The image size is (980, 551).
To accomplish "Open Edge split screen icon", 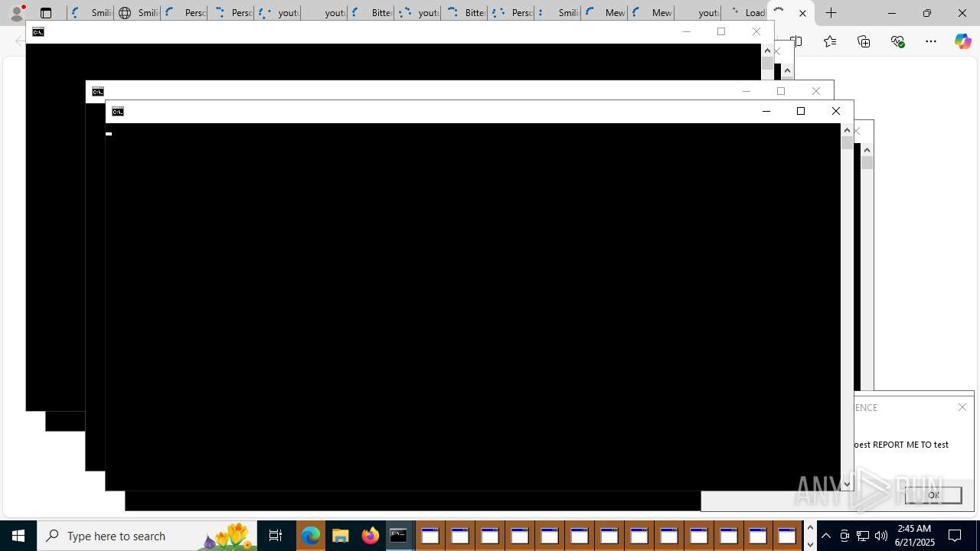I will [x=797, y=41].
